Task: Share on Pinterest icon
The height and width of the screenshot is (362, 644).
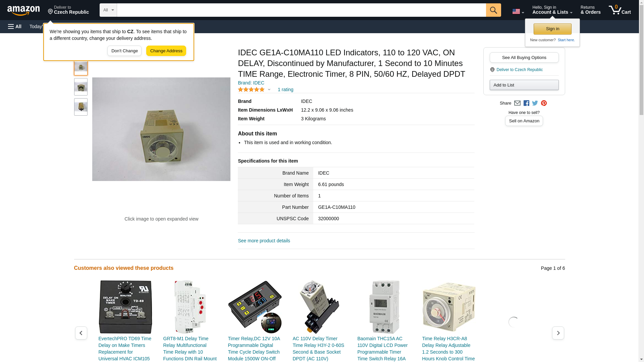Action: point(544,103)
